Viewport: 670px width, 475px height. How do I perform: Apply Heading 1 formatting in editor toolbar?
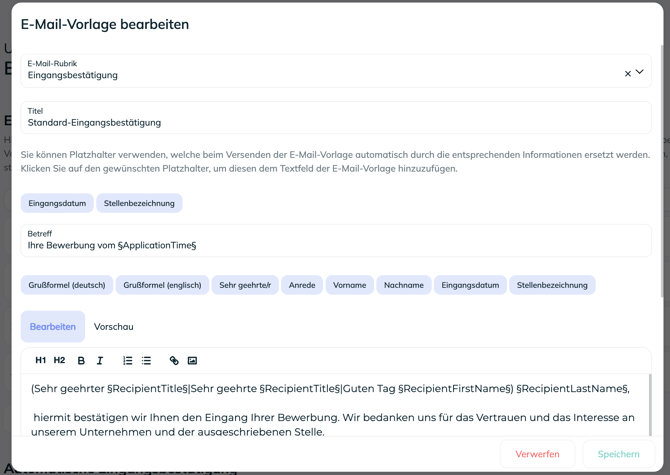pyautogui.click(x=41, y=361)
